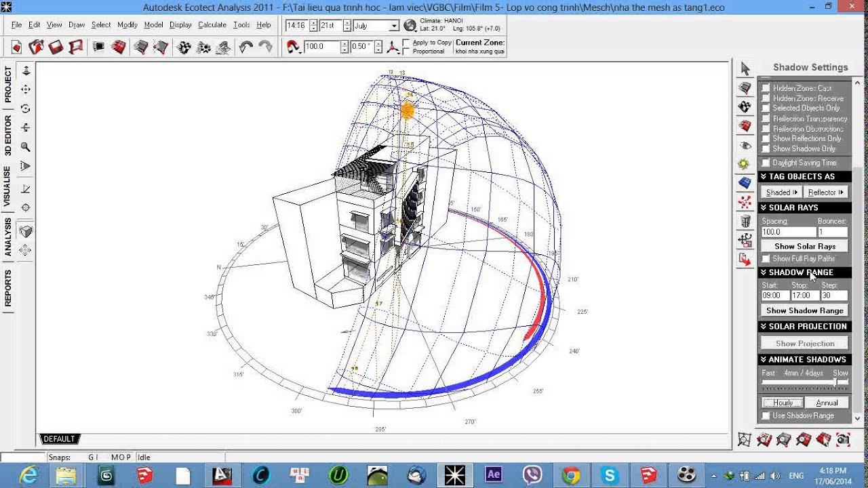The height and width of the screenshot is (488, 868).
Task: Click the shadow range Start time field
Action: point(774,296)
